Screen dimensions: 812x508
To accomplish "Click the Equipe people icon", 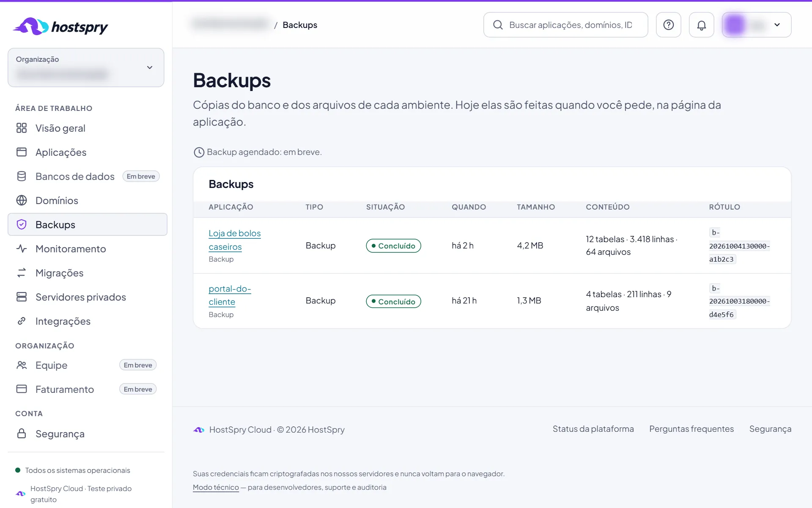I will pos(22,365).
